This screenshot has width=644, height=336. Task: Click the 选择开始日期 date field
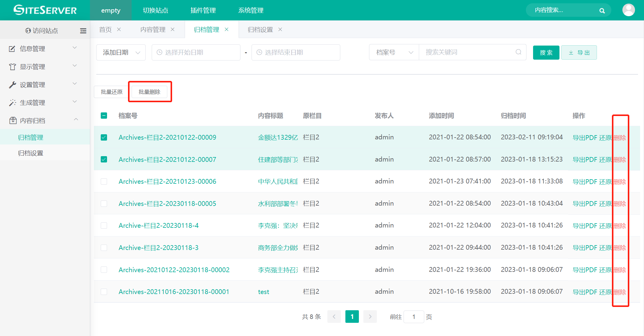(196, 52)
